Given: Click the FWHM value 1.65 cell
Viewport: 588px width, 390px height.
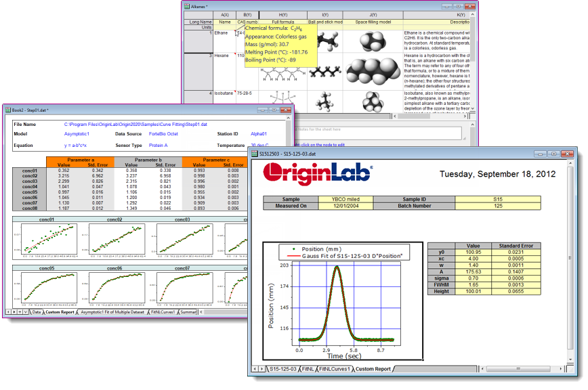Looking at the screenshot, I should (474, 285).
